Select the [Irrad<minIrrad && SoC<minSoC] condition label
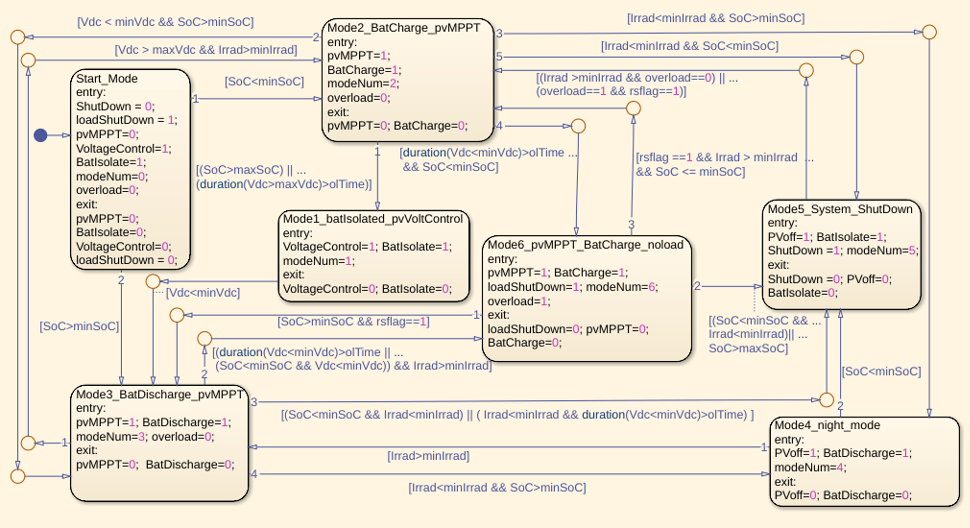 (689, 46)
